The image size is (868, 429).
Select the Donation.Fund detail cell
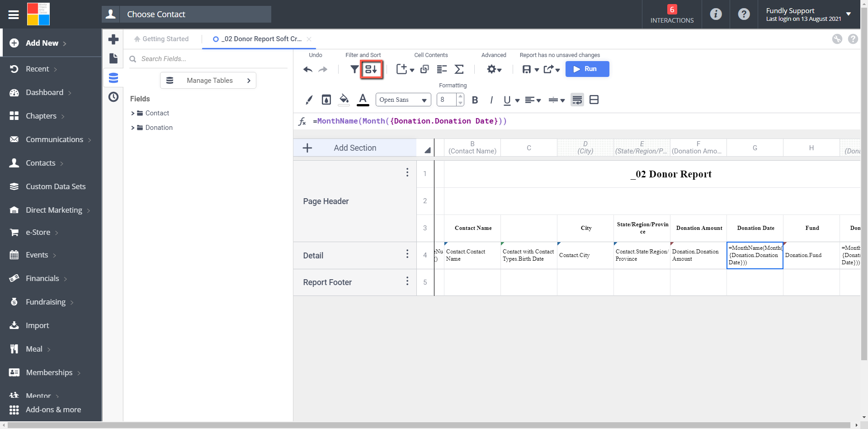[811, 255]
